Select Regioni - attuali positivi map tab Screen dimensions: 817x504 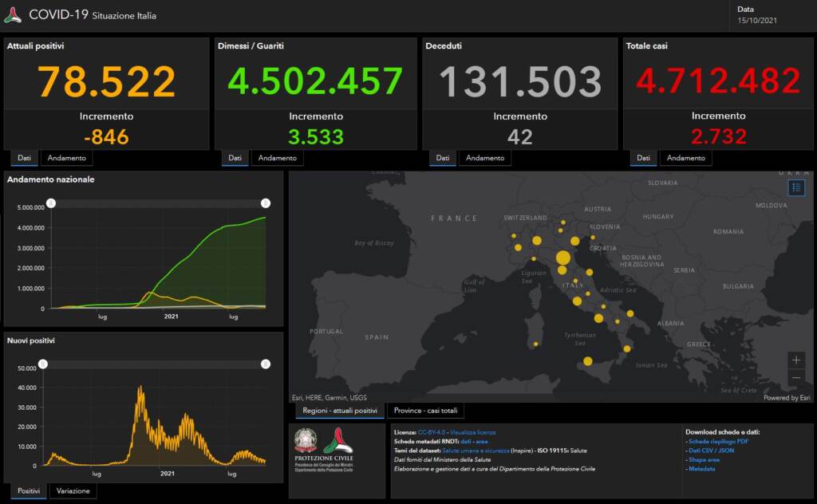(x=339, y=411)
